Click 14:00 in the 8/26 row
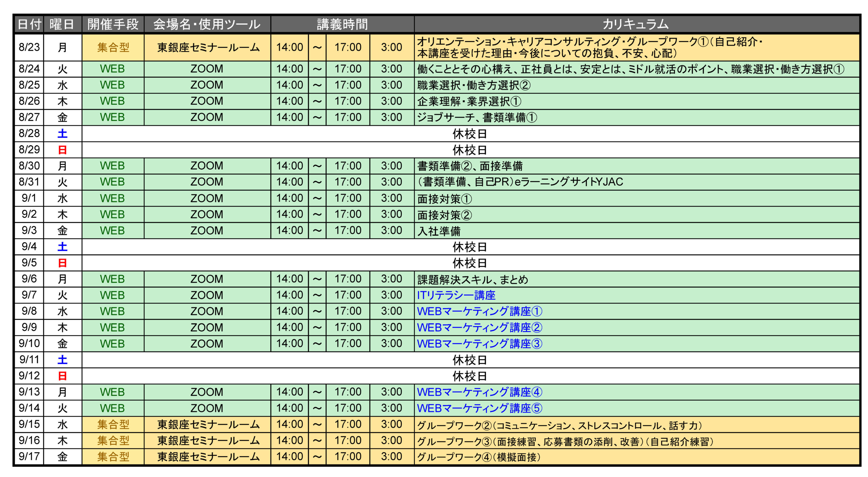Viewport: 868px width, 477px height. pyautogui.click(x=290, y=101)
